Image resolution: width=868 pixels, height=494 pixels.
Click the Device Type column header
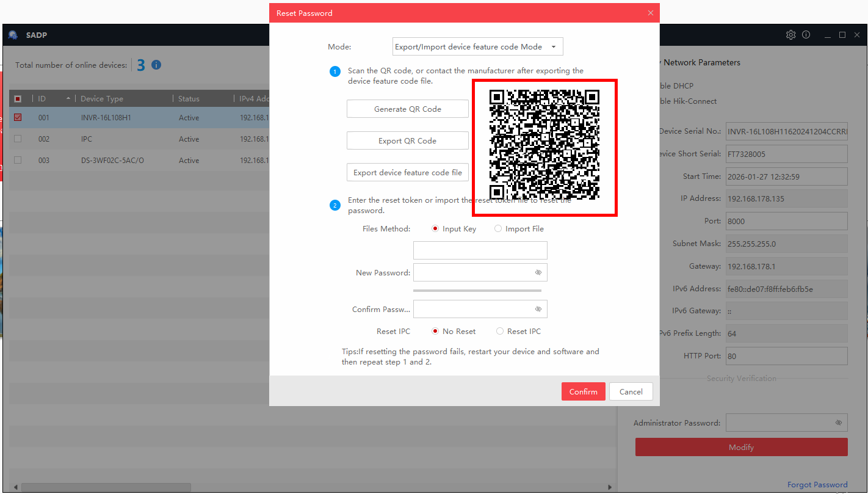pyautogui.click(x=102, y=99)
